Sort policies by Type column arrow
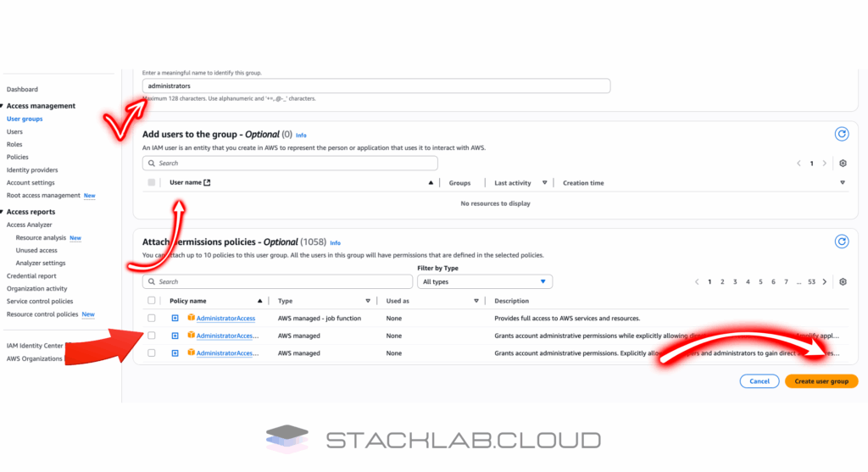Screen dimensions: 868x472 [368, 301]
